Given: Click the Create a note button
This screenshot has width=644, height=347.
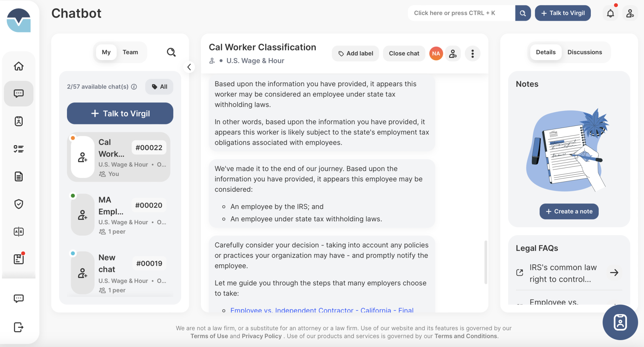Looking at the screenshot, I should pos(569,211).
